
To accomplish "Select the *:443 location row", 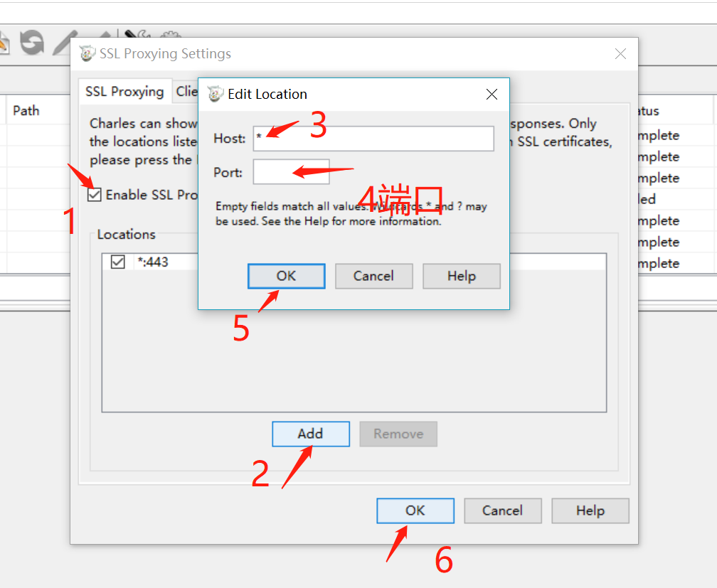I will pos(354,262).
